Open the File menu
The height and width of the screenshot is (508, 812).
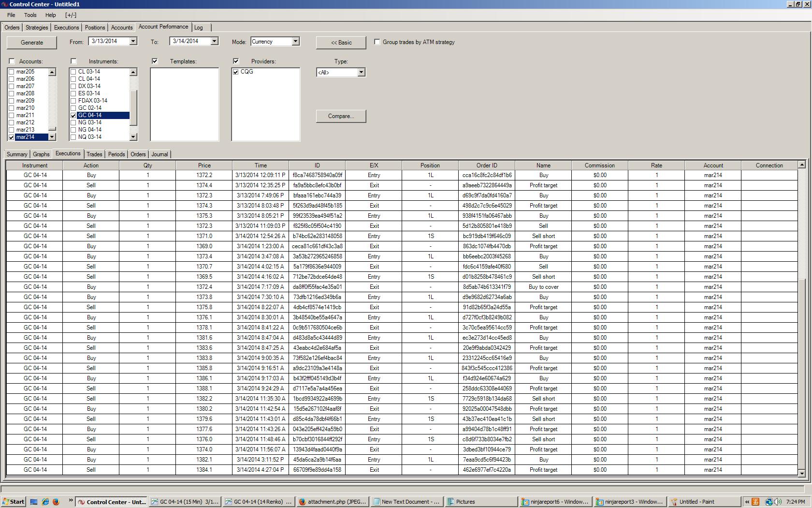11,15
